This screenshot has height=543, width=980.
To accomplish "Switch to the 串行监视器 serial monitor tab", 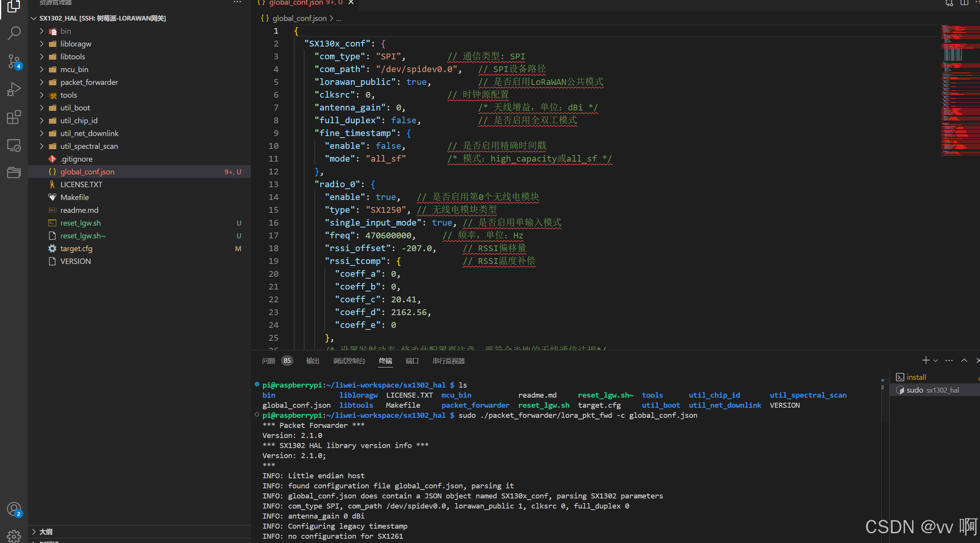I will [449, 361].
